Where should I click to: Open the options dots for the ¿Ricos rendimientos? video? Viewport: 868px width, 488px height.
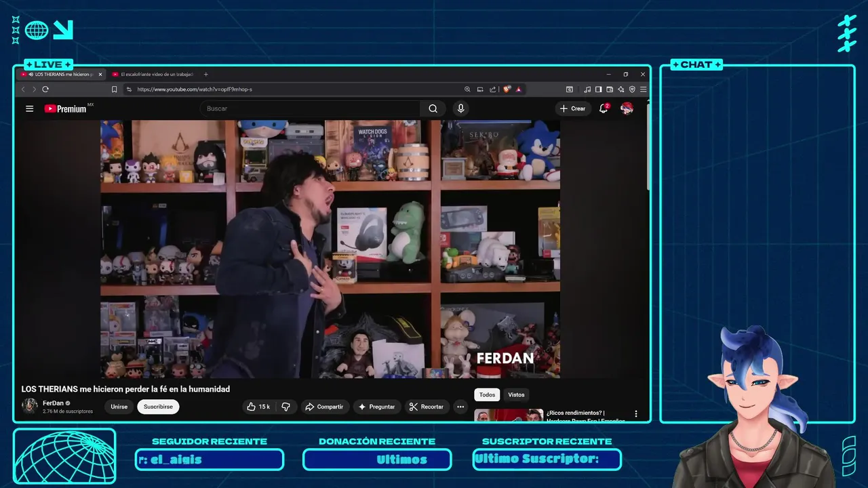coord(636,413)
